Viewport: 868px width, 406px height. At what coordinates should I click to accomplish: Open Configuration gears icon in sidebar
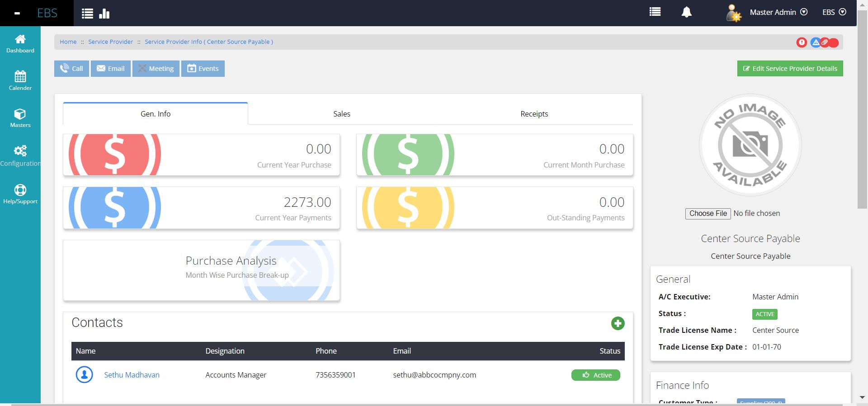(x=20, y=151)
